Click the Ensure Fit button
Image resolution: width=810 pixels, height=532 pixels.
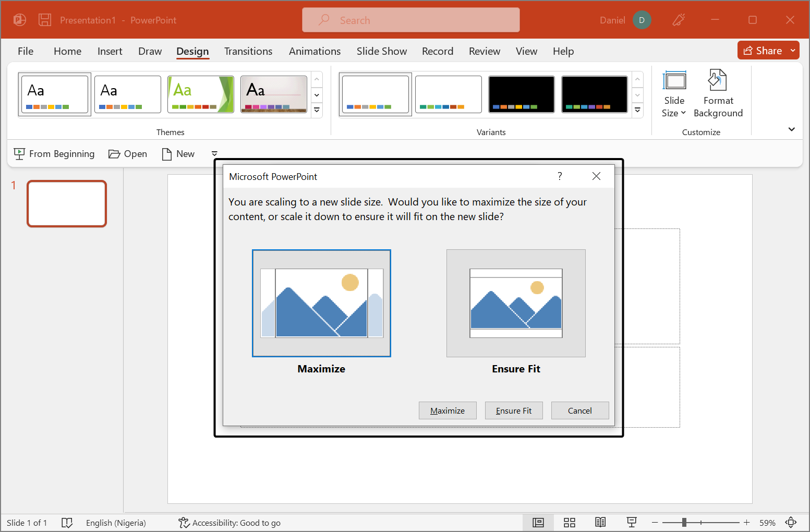pyautogui.click(x=514, y=410)
